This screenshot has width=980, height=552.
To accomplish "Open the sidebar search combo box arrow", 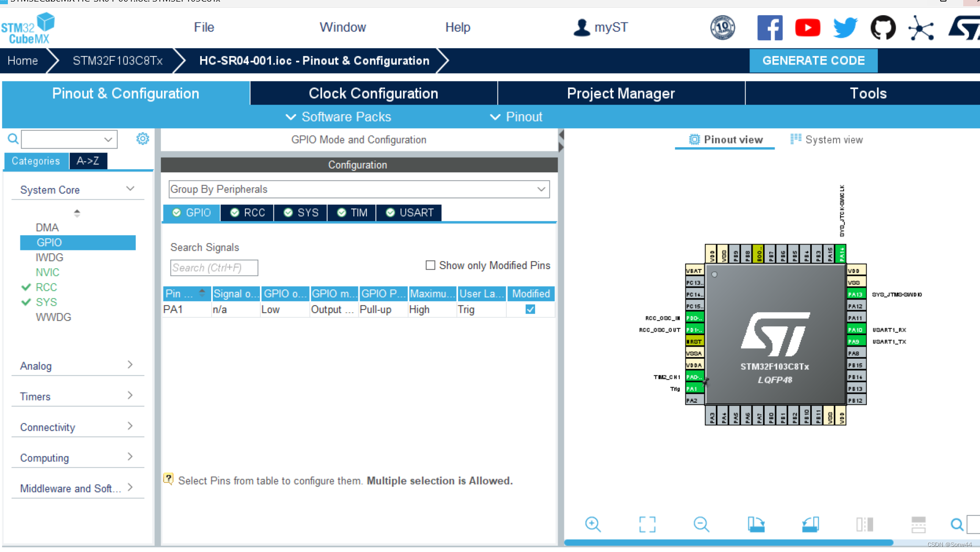I will click(x=108, y=139).
